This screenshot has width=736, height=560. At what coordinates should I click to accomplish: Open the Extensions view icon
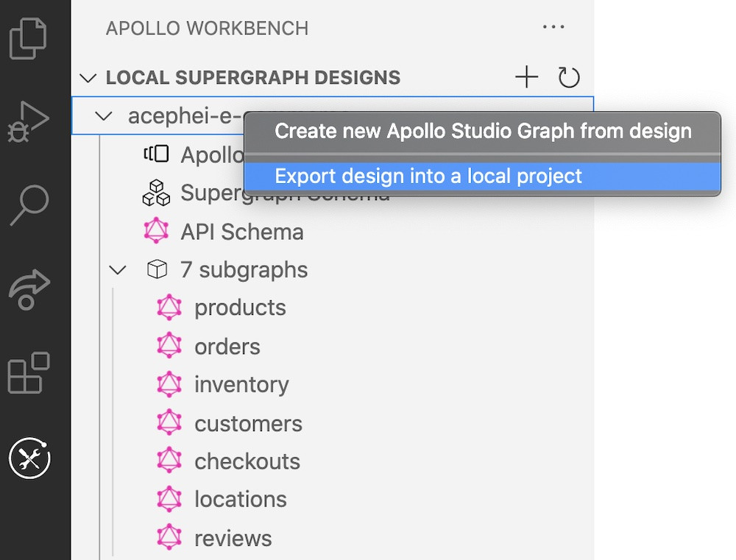[x=29, y=372]
